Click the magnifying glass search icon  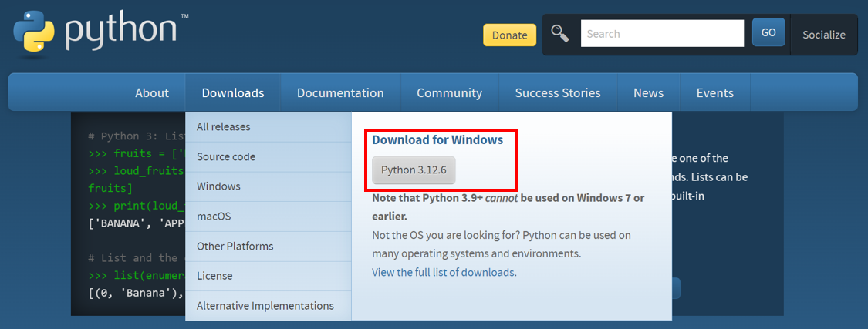pyautogui.click(x=560, y=34)
